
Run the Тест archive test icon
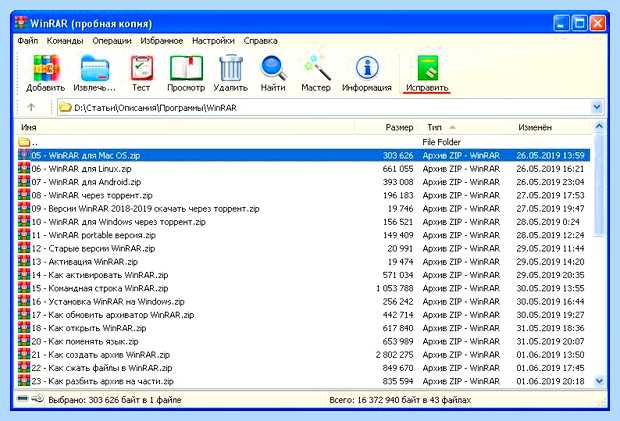pyautogui.click(x=142, y=68)
